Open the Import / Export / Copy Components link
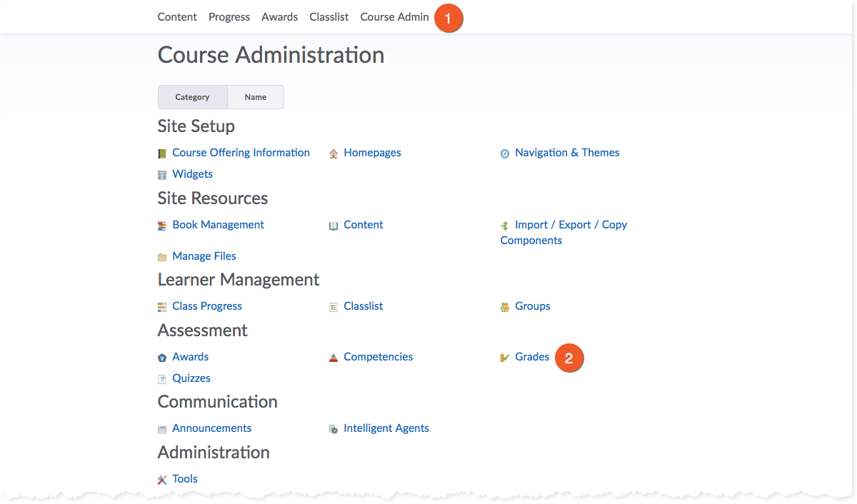Image resolution: width=857 pixels, height=504 pixels. [x=571, y=225]
